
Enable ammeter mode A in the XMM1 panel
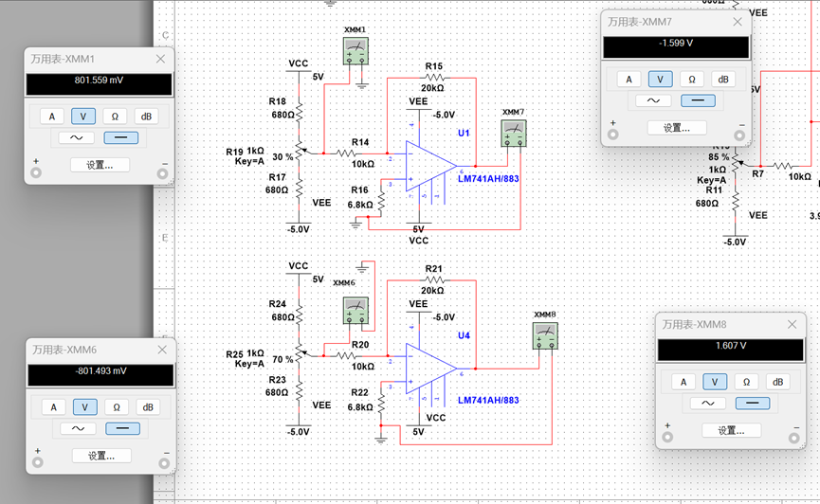[52, 117]
